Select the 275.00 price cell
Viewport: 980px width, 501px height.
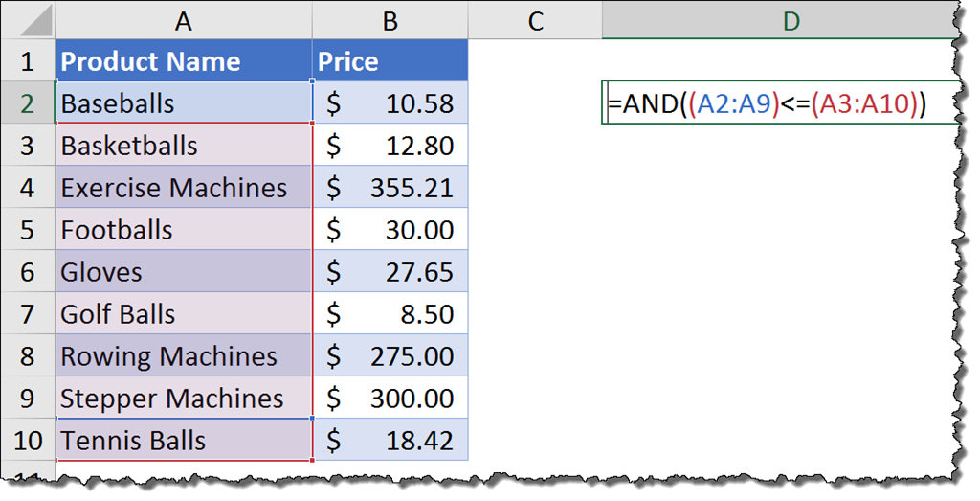tap(390, 356)
